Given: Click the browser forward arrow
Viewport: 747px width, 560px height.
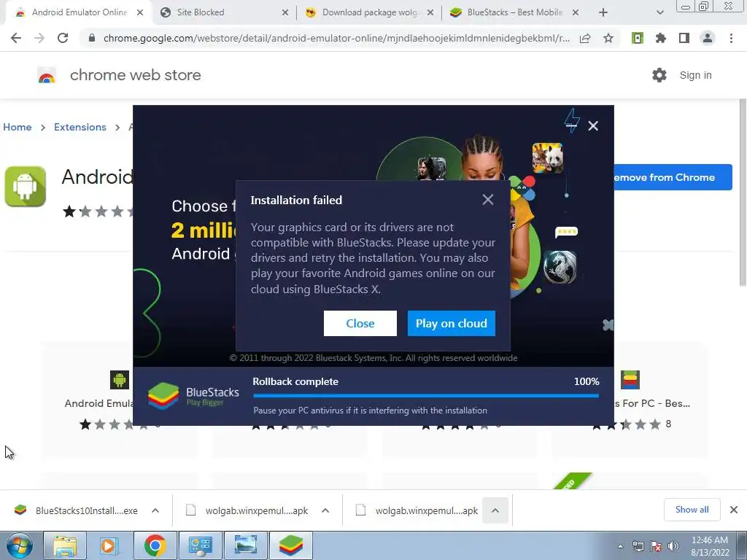Looking at the screenshot, I should click(39, 38).
